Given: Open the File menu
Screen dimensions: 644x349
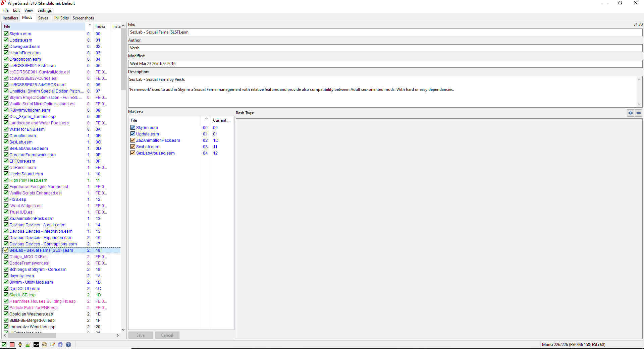Looking at the screenshot, I should click(x=5, y=10).
